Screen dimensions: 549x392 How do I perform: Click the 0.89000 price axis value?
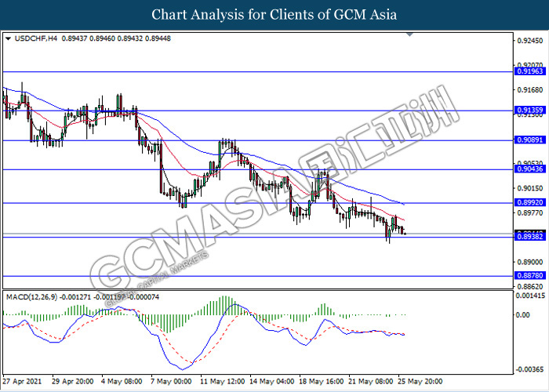point(529,262)
